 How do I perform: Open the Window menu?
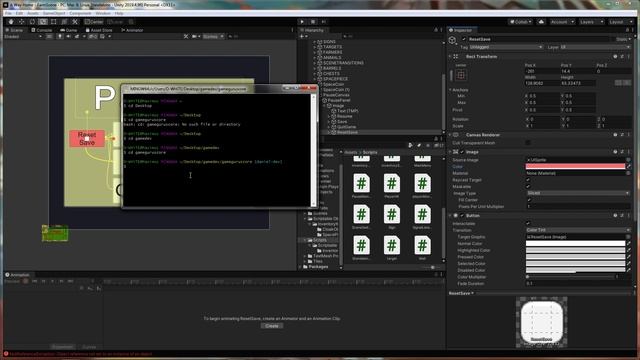coord(103,13)
